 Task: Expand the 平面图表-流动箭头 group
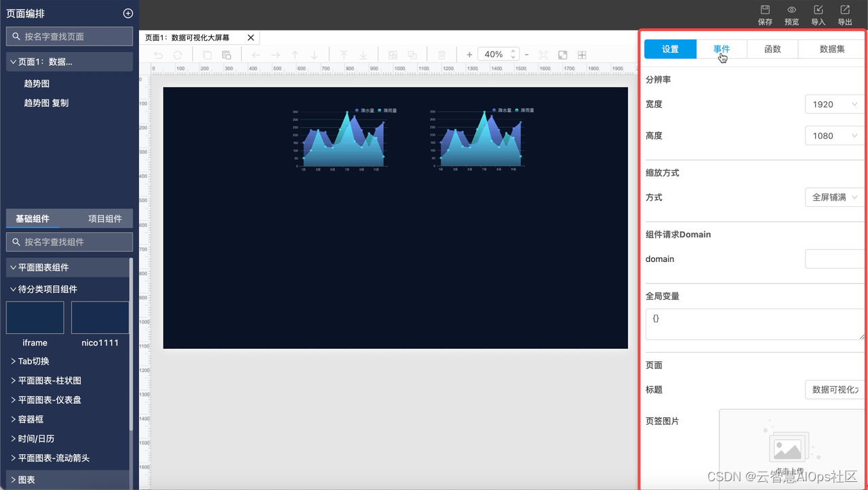tap(13, 458)
